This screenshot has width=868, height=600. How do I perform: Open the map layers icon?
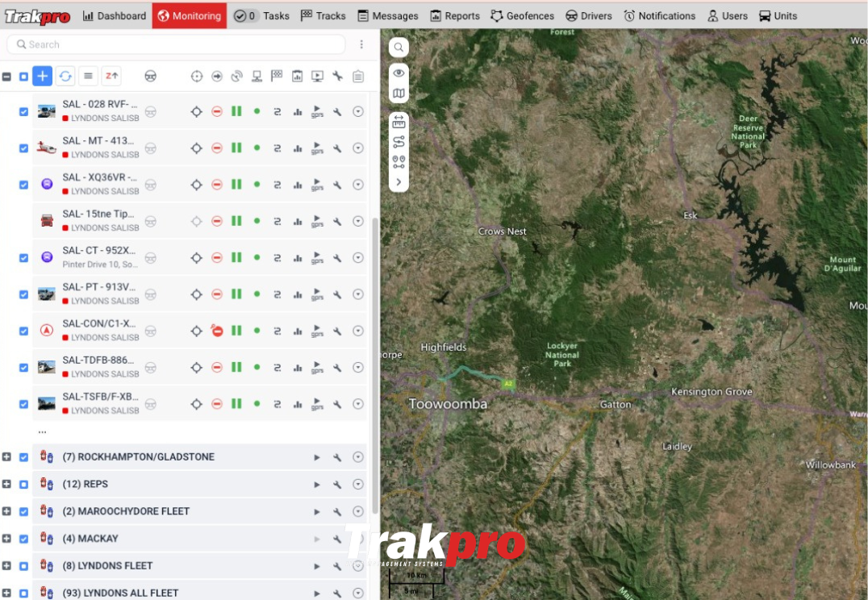point(399,94)
